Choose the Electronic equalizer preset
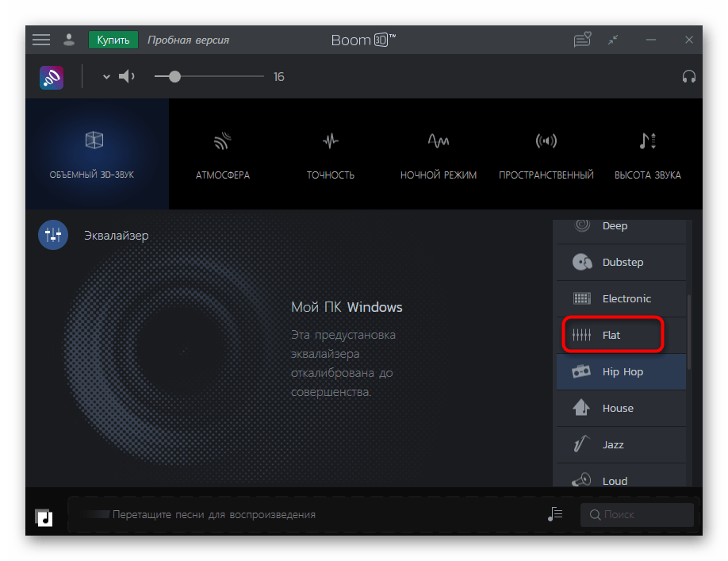The height and width of the screenshot is (561, 728). pyautogui.click(x=621, y=298)
